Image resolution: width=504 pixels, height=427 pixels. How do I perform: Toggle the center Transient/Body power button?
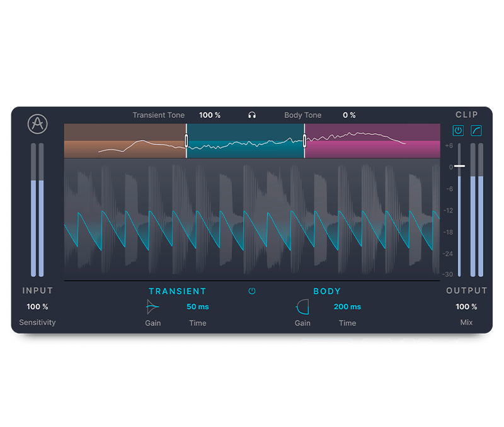(x=252, y=291)
